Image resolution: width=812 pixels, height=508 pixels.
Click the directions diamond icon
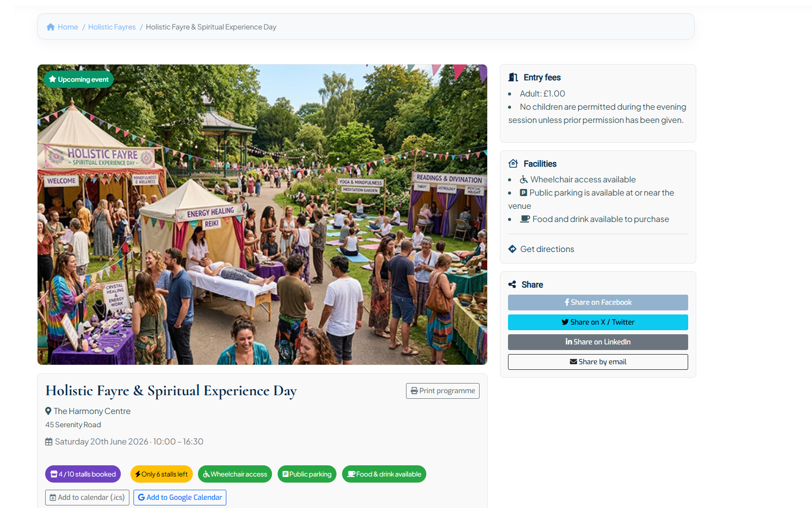[x=513, y=249]
